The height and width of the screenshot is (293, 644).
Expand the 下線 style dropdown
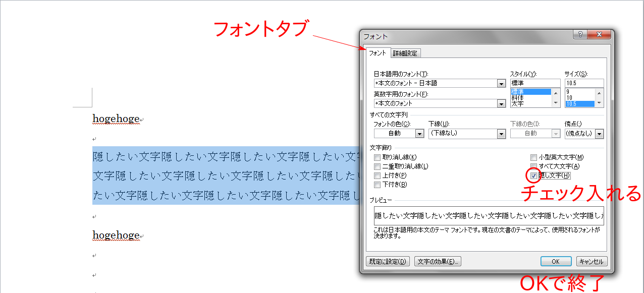pos(501,134)
